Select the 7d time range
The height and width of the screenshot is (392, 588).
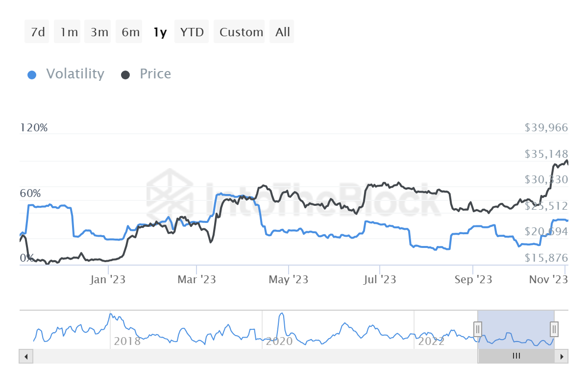click(x=37, y=32)
